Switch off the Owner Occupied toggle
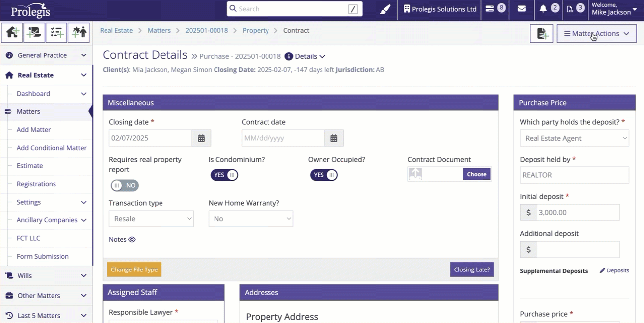This screenshot has height=323, width=644. point(324,175)
